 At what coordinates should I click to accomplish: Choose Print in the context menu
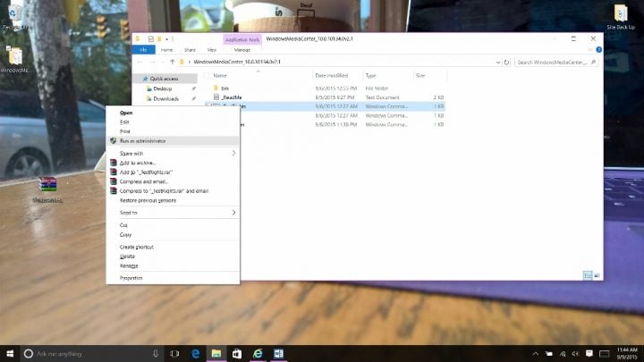(x=173, y=131)
